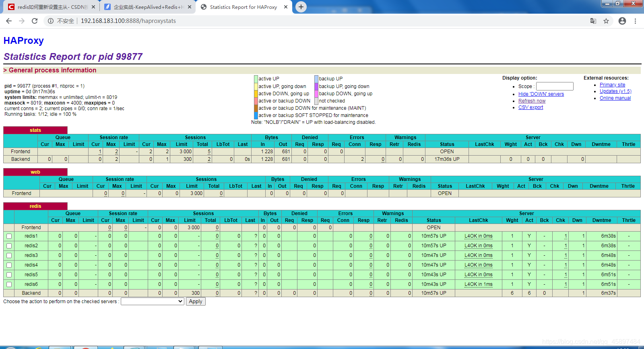Viewport: 644px width, 349px height.
Task: Click redis Backend downtime '6m37s'
Action: [608, 294]
